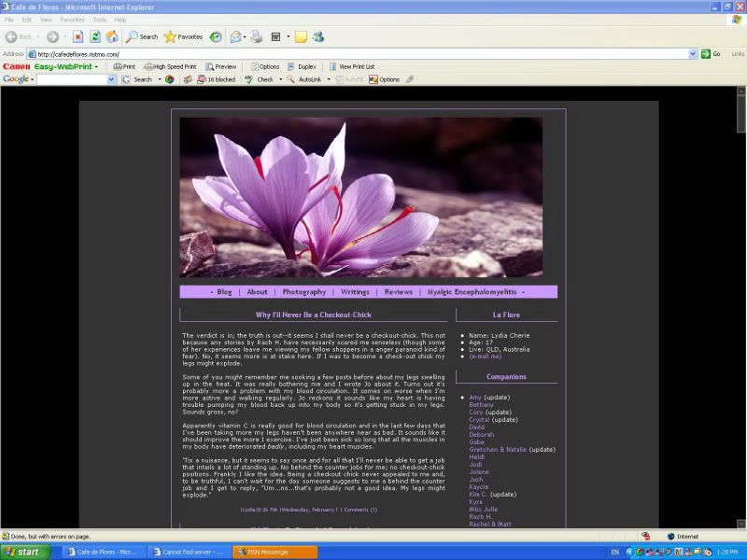
Task: Open the Favorites menu in the menu bar
Action: [73, 20]
